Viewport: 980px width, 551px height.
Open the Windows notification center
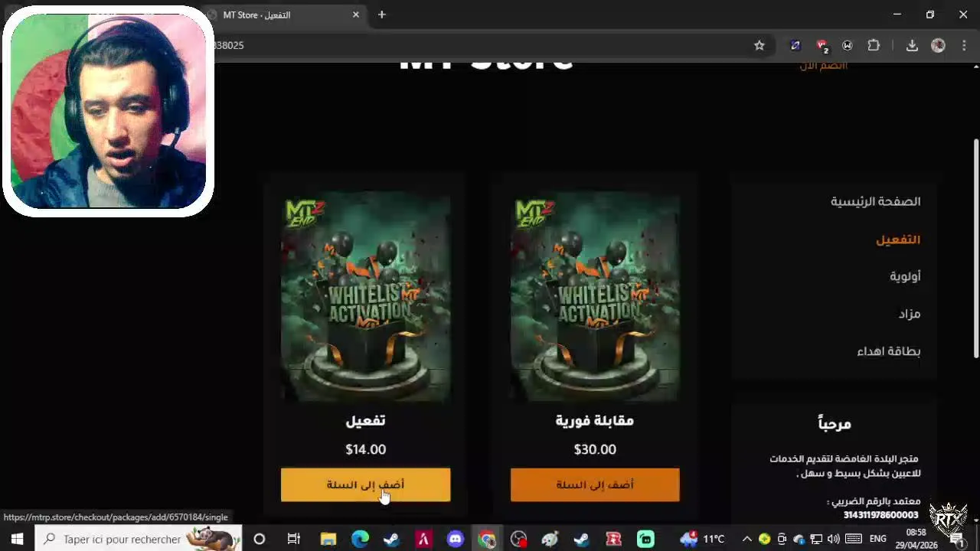(957, 540)
